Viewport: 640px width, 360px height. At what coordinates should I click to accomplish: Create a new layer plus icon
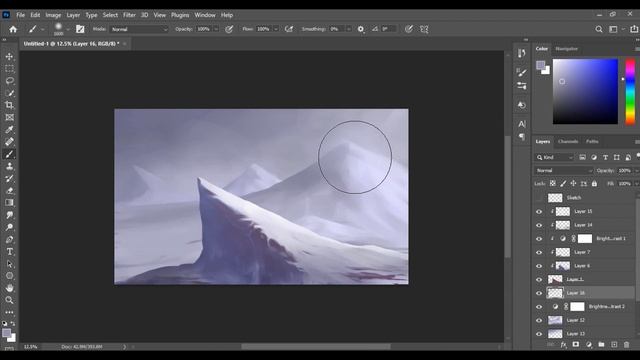tap(614, 344)
